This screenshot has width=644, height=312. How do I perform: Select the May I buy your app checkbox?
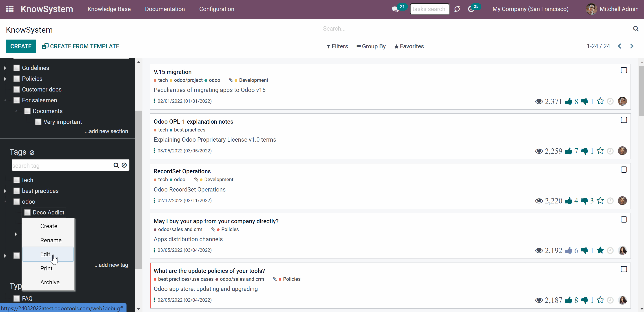tap(624, 219)
